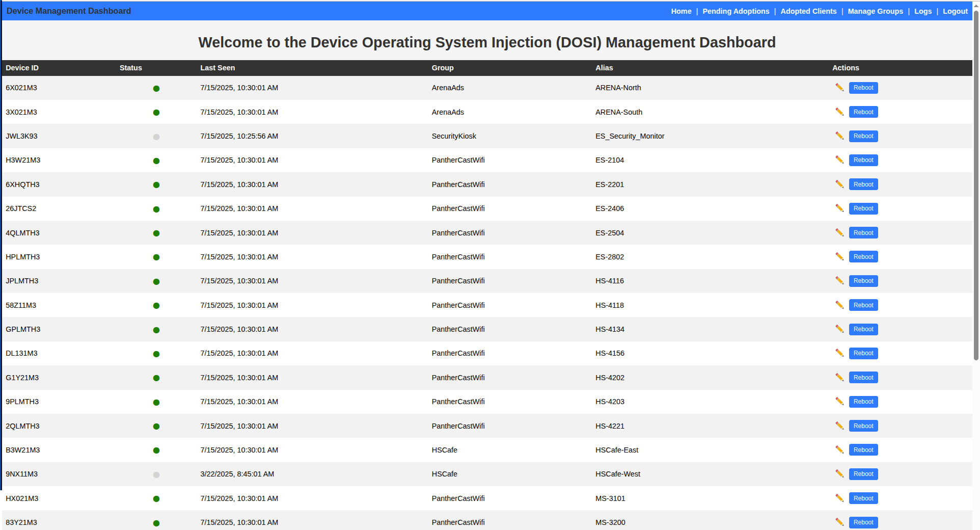Click pencil icon for HSCafe-East
The width and height of the screenshot is (980, 530).
click(x=839, y=449)
